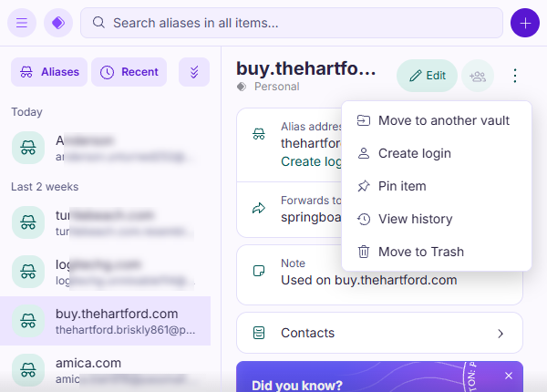Screen dimensions: 547x392
Task: Choose Create login from menu
Action: coord(414,153)
